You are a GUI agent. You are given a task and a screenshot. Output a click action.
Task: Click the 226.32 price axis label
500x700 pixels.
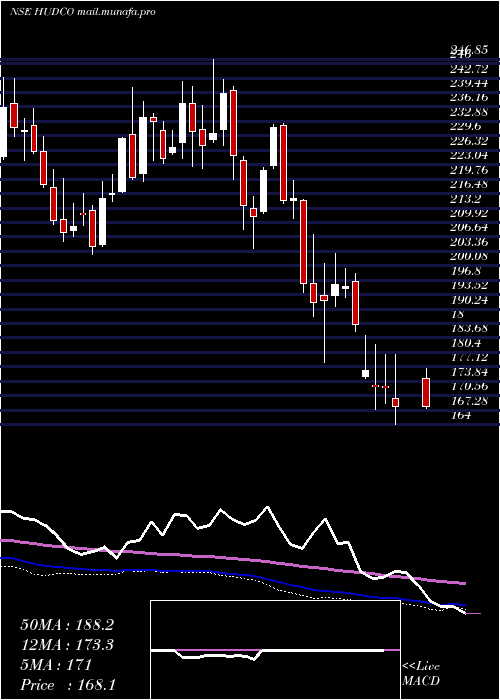[469, 141]
